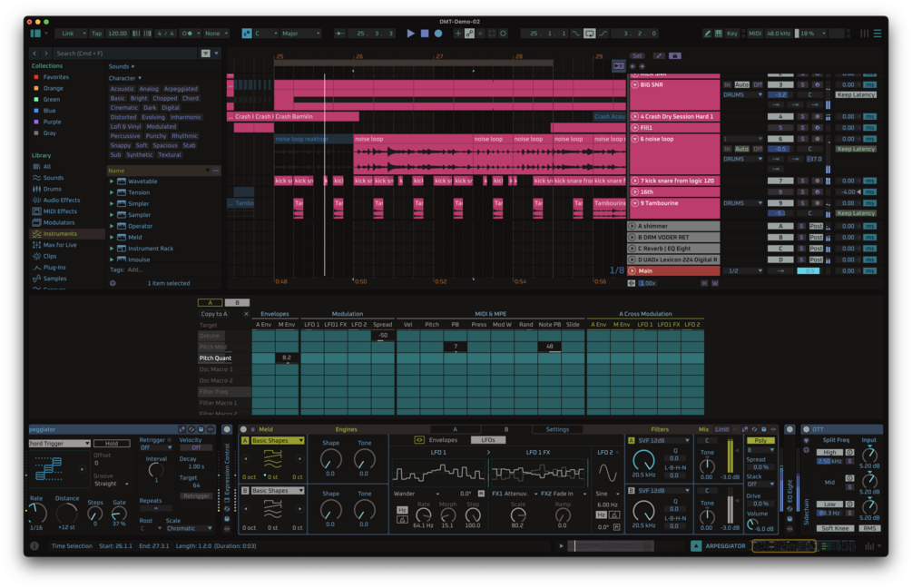912x588 pixels.
Task: Toggle the browser panel icon at top left
Action: pyautogui.click(x=35, y=34)
